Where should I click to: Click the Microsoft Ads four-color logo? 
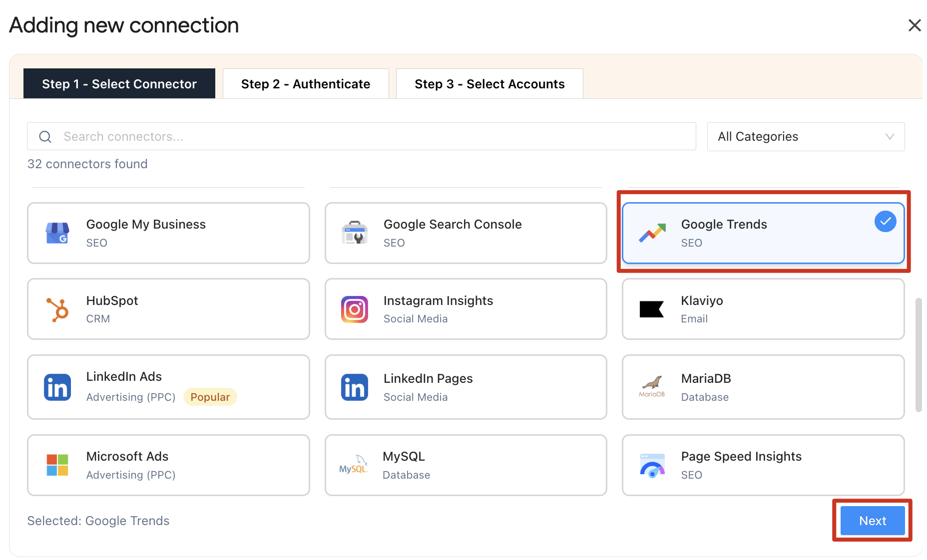[57, 465]
